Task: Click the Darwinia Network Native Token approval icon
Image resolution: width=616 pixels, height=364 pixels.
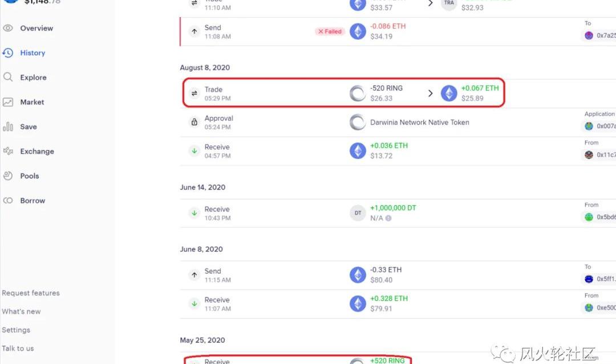Action: (358, 122)
